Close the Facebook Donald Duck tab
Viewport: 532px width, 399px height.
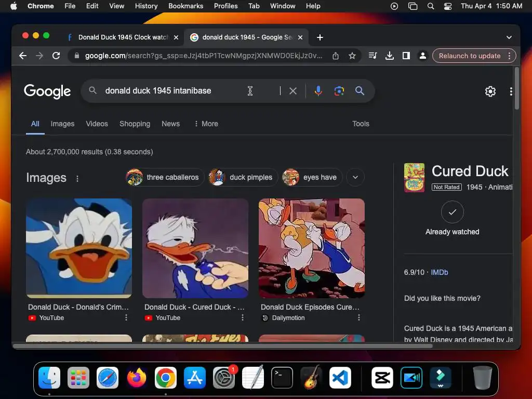pos(176,37)
